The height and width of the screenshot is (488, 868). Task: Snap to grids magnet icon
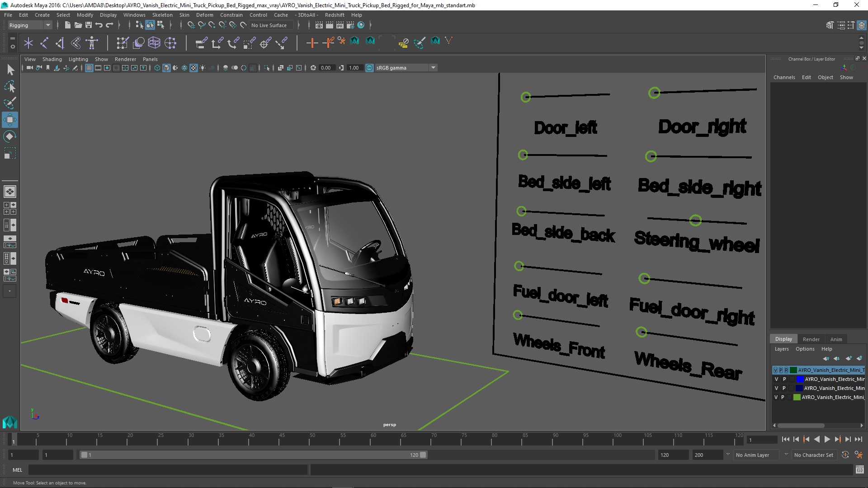tap(191, 25)
